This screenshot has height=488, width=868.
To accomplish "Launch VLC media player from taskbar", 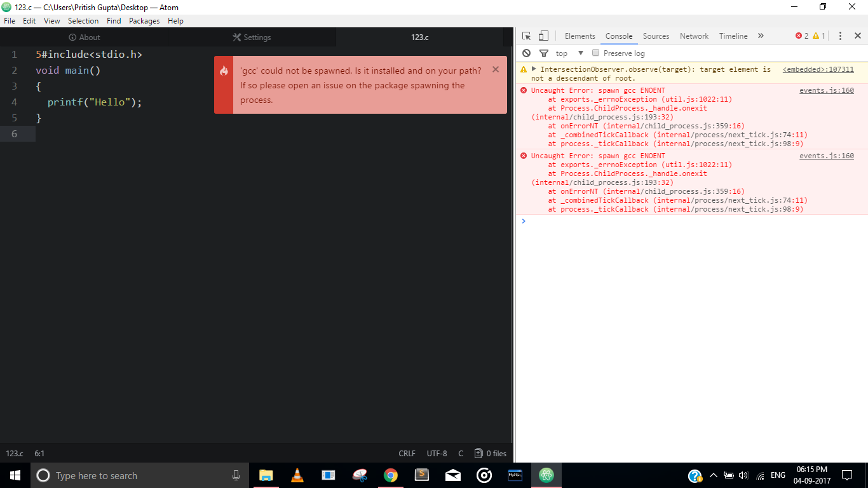I will coord(297,475).
